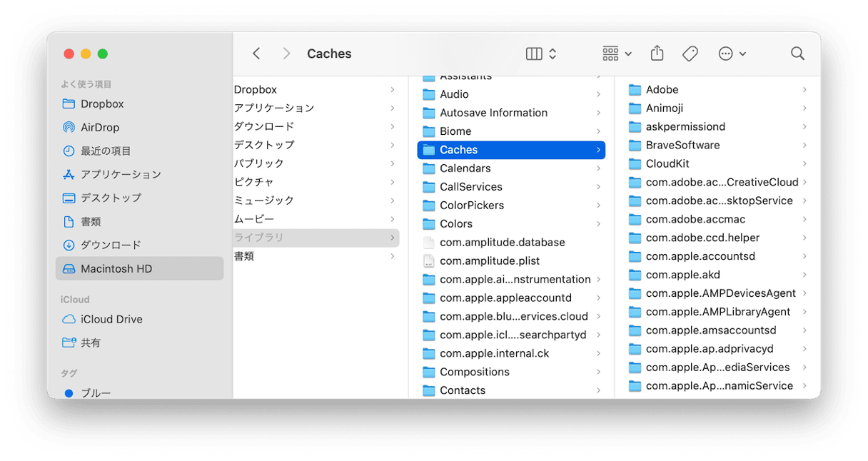Screen dimensions: 868x461
Task: Open the Compositions folder
Action: tap(511, 373)
